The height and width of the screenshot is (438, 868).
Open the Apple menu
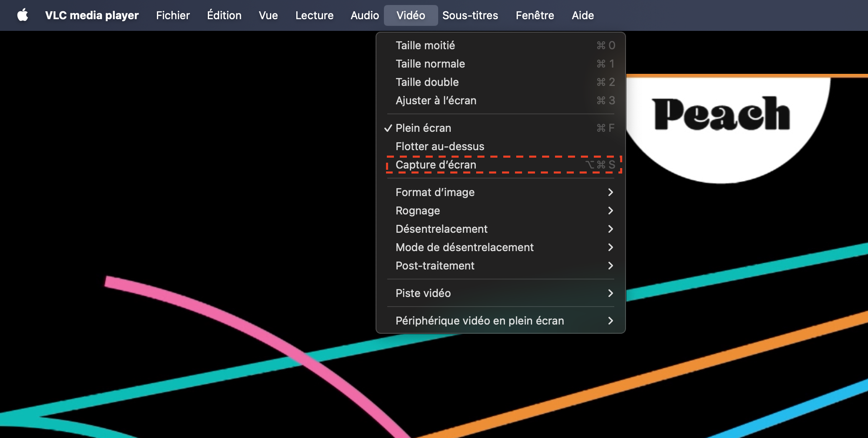pos(23,15)
